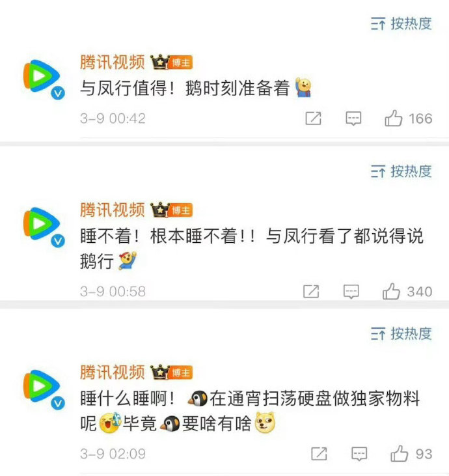Like the 00:58 comment with 340 likes
The width and height of the screenshot is (449, 476).
point(391,292)
